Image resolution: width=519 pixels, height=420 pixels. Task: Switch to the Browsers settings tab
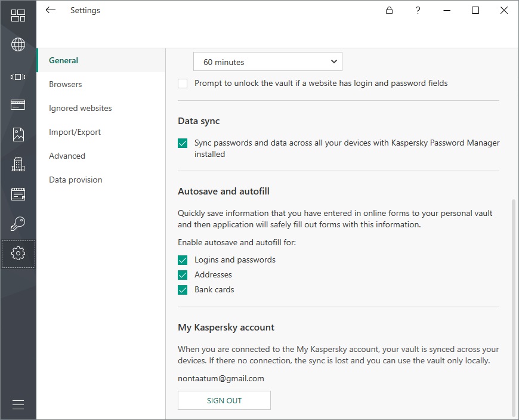[x=66, y=84]
